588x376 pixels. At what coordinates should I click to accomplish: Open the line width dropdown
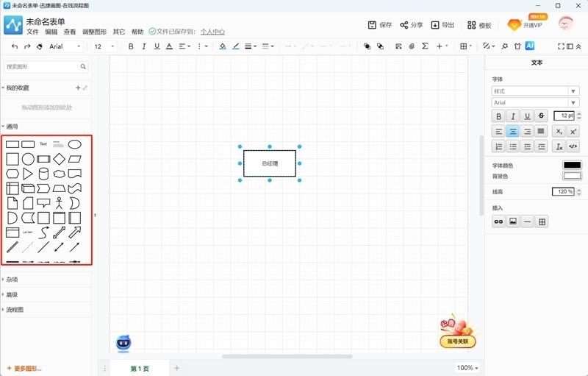click(x=251, y=46)
